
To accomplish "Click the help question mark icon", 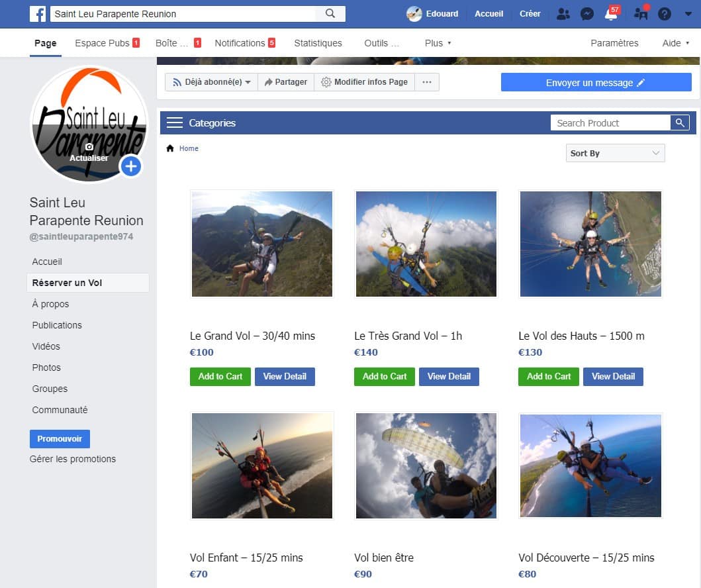I will 665,14.
